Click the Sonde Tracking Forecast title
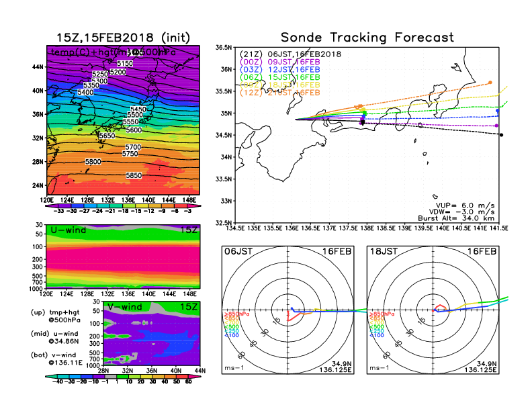The height and width of the screenshot is (411, 532). (367, 38)
